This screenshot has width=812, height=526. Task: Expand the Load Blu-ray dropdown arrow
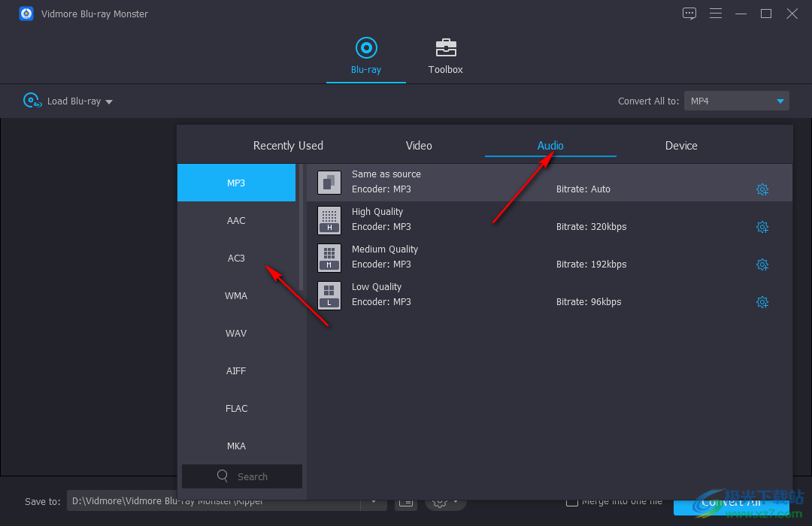109,102
